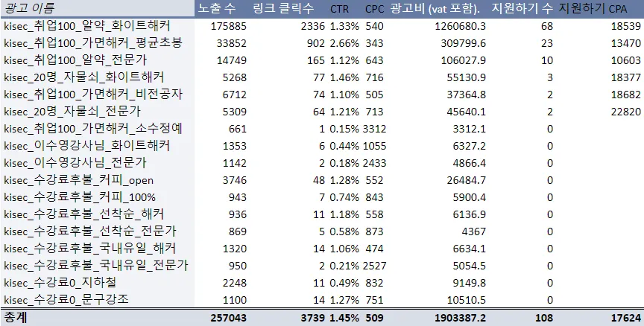Select the CPC column header

[x=375, y=9]
